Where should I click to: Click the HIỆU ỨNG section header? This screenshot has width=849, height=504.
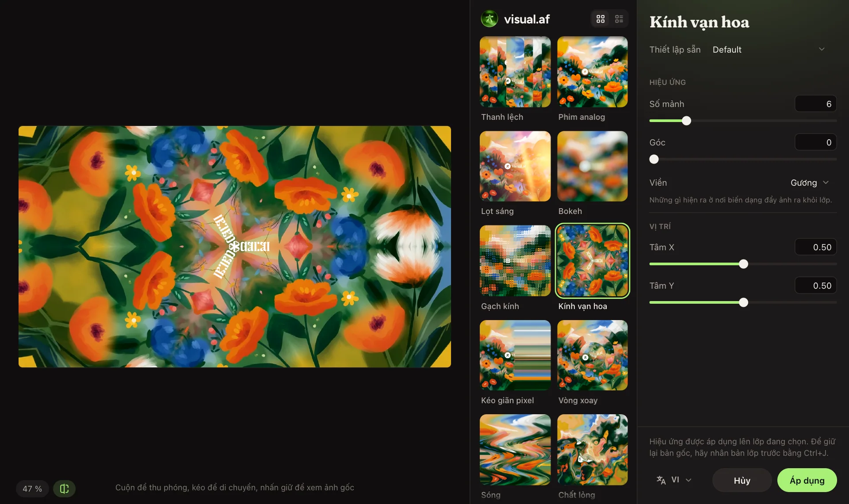(667, 82)
